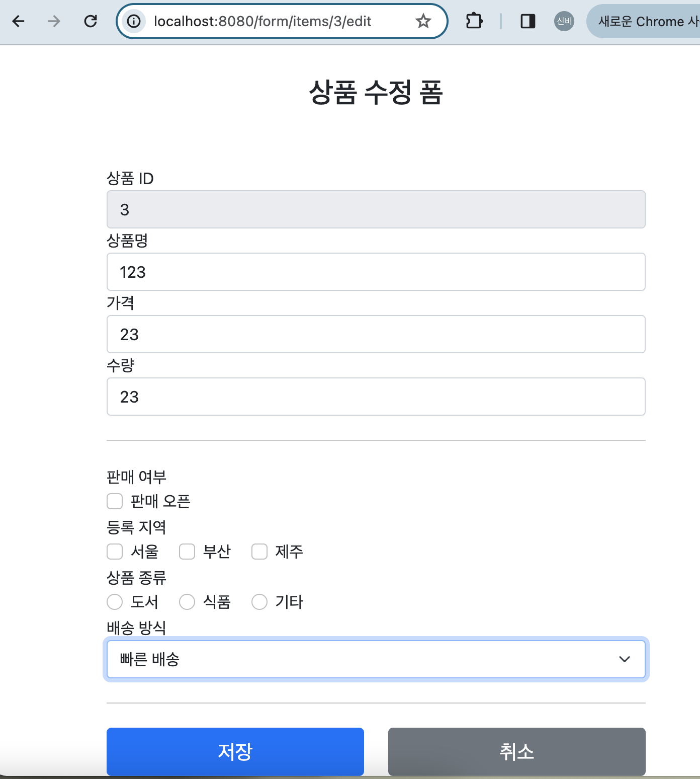Viewport: 700px width, 779px height.
Task: Click the 상품 ID label
Action: click(130, 178)
